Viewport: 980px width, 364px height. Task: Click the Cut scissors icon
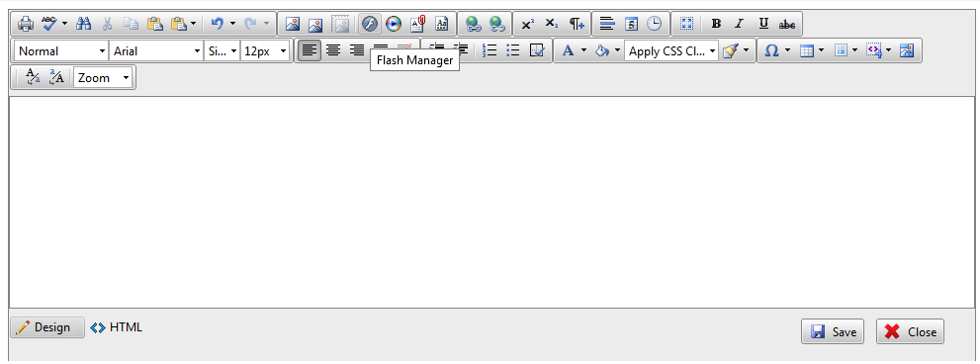(107, 24)
